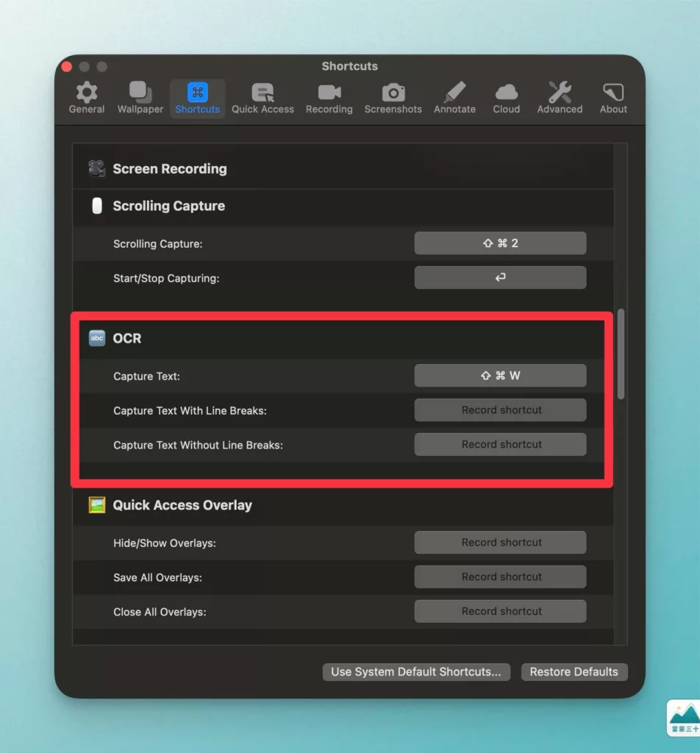Collapse the Scrolling Capture section header
The width and height of the screenshot is (700, 753).
click(343, 206)
